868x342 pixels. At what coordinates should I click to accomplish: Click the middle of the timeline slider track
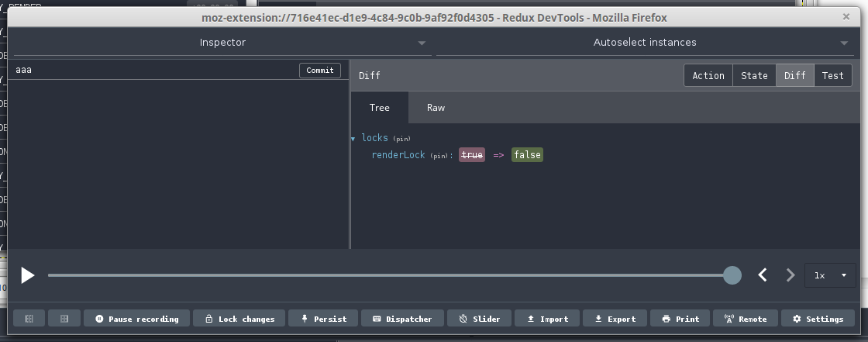390,275
